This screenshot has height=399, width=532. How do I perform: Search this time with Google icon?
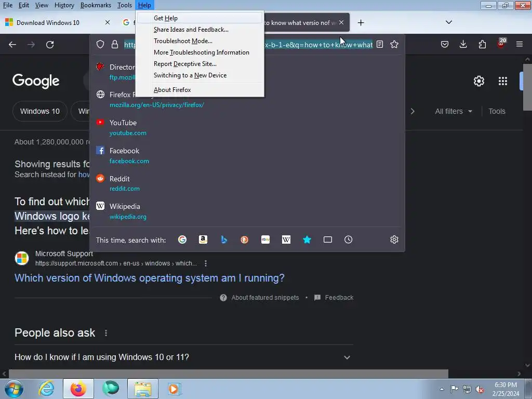click(182, 240)
